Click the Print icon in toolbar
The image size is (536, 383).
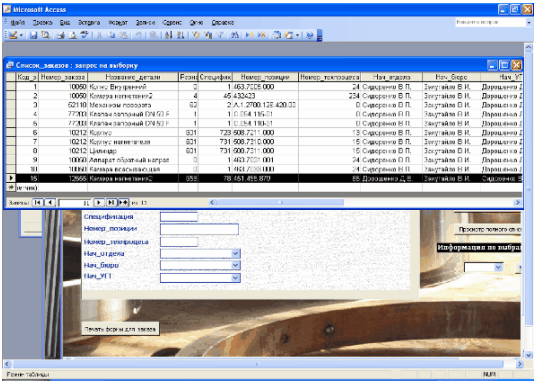(61, 35)
